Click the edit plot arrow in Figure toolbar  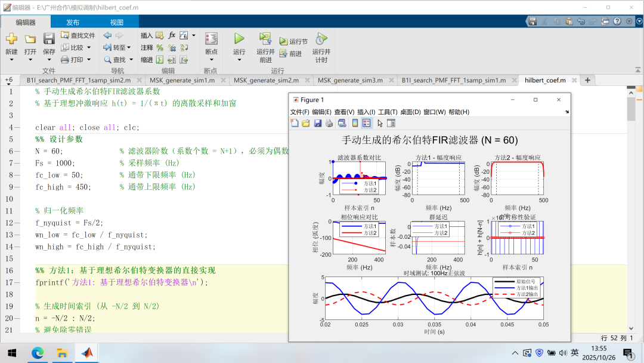tap(380, 123)
